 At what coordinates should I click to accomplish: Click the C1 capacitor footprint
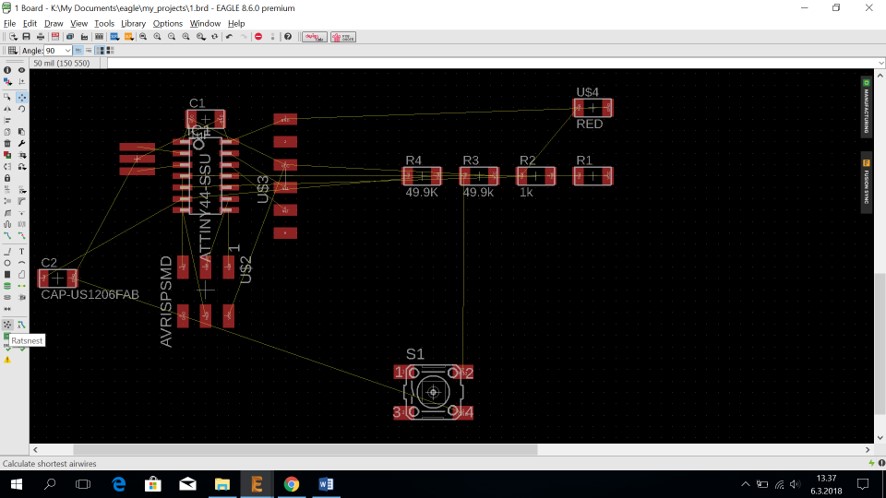(206, 119)
